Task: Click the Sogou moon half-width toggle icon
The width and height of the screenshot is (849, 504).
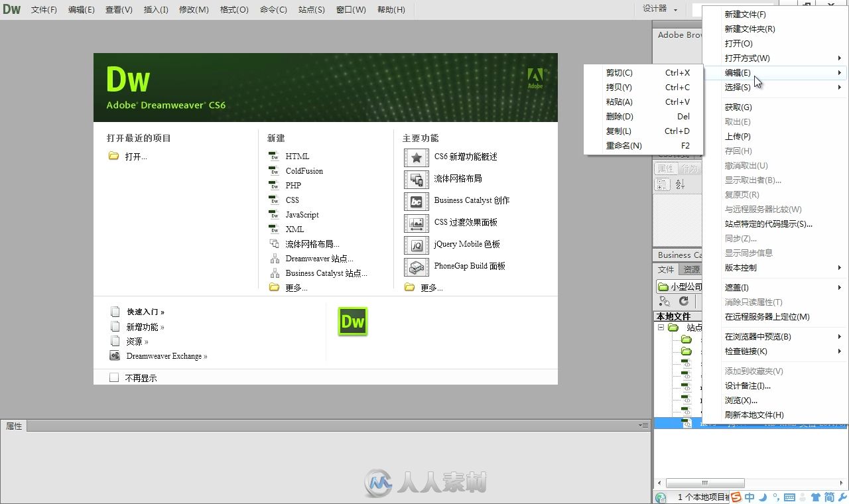Action: pyautogui.click(x=763, y=497)
